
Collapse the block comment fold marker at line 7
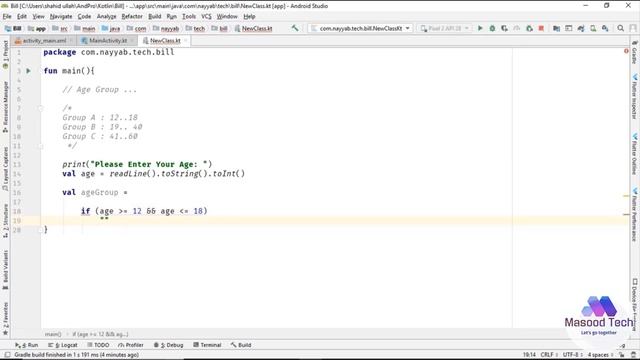(x=40, y=108)
